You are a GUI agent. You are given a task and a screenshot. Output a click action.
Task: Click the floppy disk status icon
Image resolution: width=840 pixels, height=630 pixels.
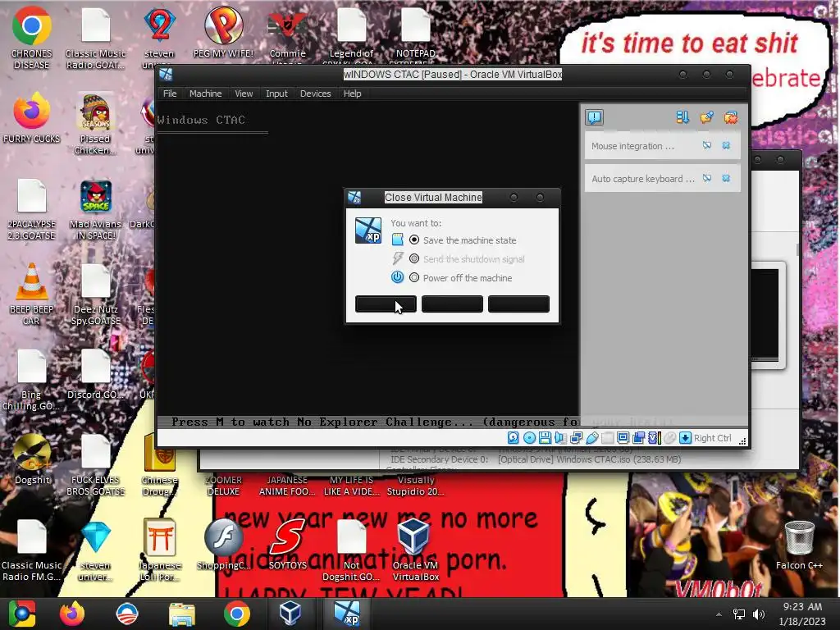(545, 438)
